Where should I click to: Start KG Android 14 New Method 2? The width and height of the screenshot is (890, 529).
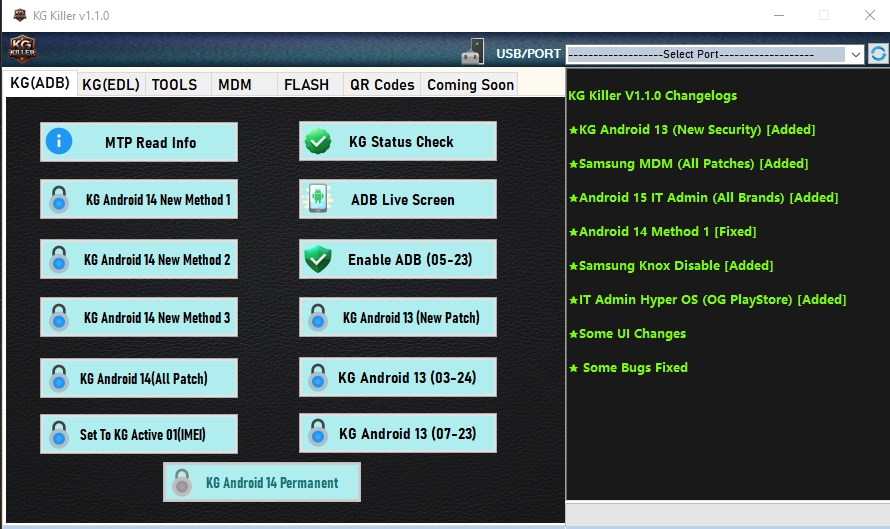[x=139, y=259]
